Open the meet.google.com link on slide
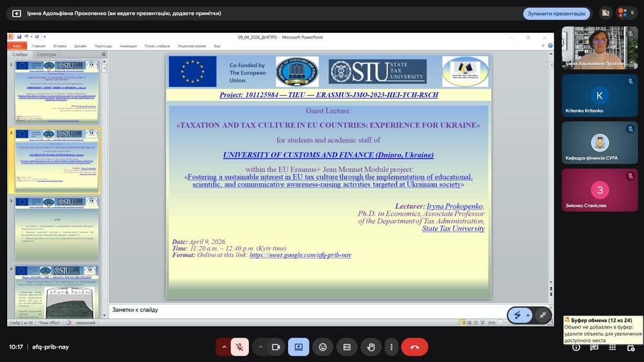Image resolution: width=644 pixels, height=362 pixels. click(x=300, y=255)
